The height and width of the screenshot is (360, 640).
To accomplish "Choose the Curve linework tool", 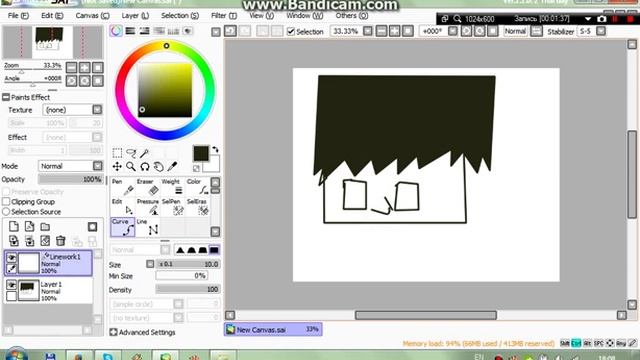I will (123, 227).
